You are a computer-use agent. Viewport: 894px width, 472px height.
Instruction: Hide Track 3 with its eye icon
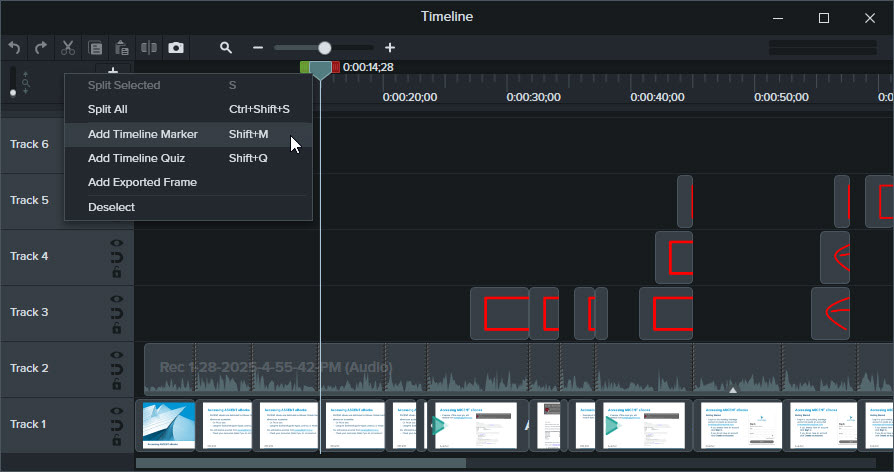coord(116,299)
